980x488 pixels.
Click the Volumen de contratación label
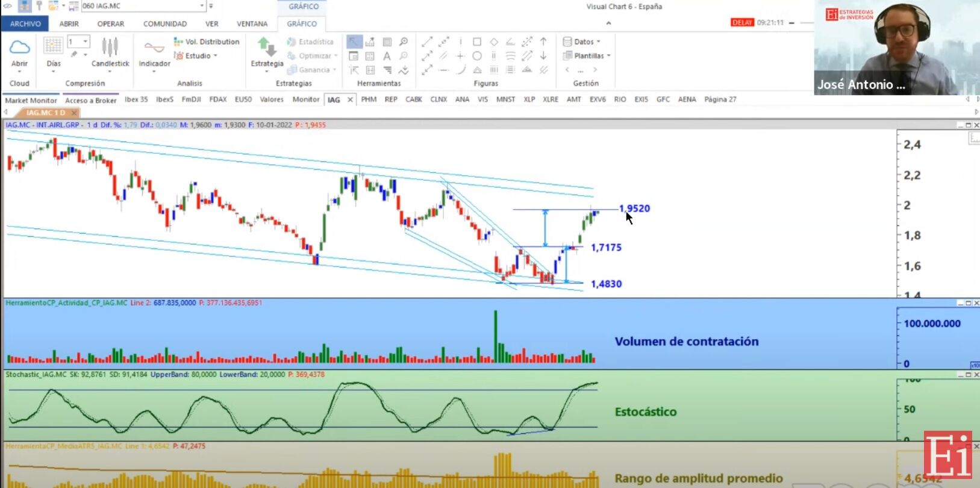click(687, 342)
